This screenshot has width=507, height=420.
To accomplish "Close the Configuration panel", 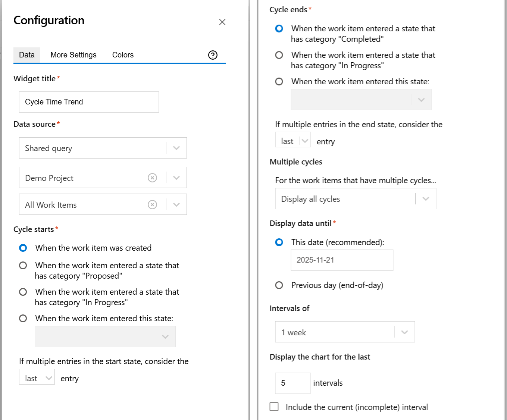I will 222,22.
